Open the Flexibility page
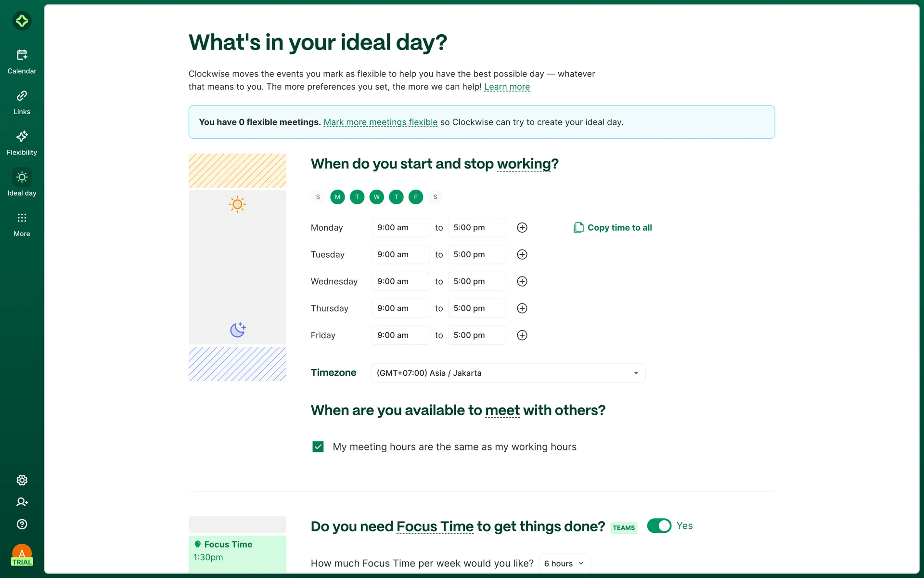The width and height of the screenshot is (924, 578). (x=22, y=143)
